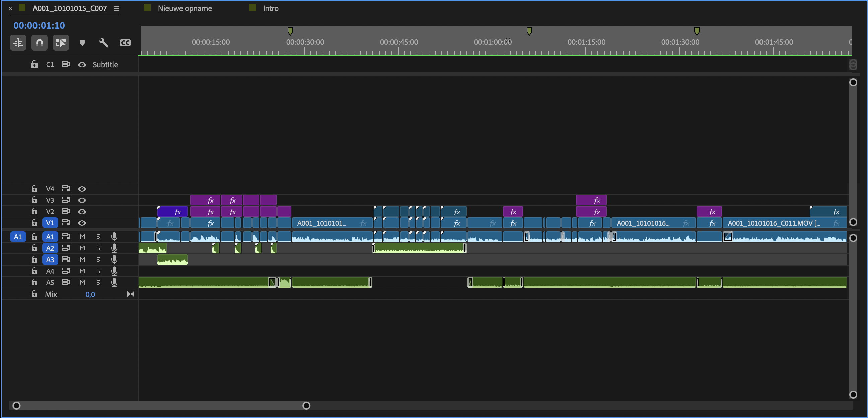Viewport: 868px width, 418px height.
Task: Solo the A5 audio track
Action: point(98,282)
